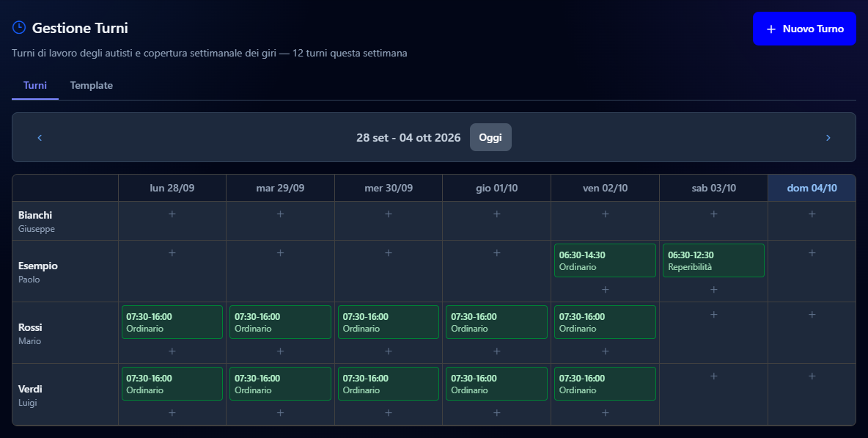Advance to next week with right chevron

pyautogui.click(x=828, y=138)
